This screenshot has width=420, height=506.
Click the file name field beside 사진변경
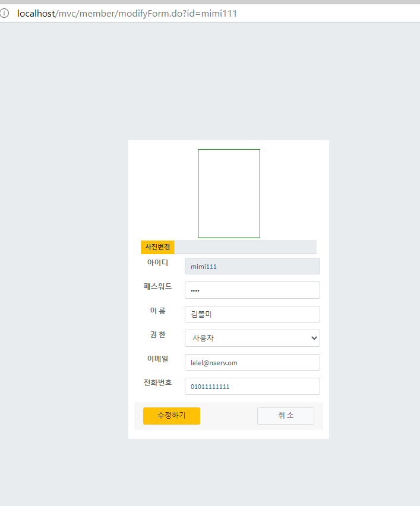[245, 247]
